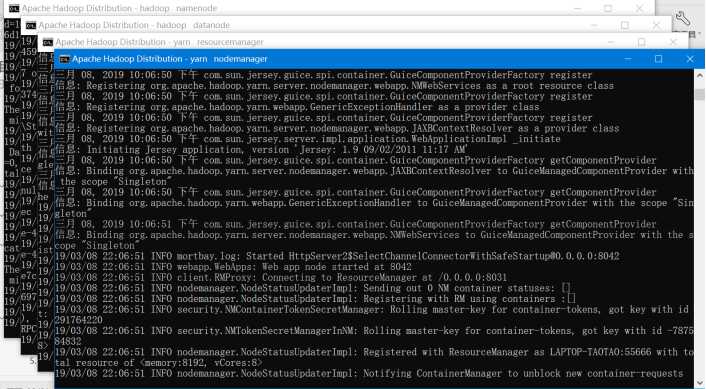The height and width of the screenshot is (389, 706).
Task: Maximize the yarn resourcemanager window
Action: pyautogui.click(x=642, y=42)
